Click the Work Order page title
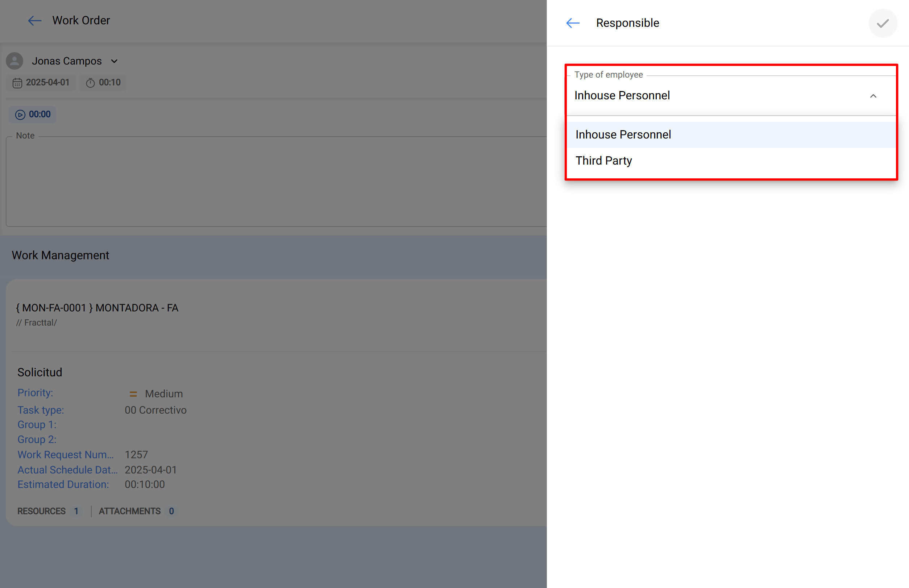Screen dimensions: 909x588 tap(81, 21)
